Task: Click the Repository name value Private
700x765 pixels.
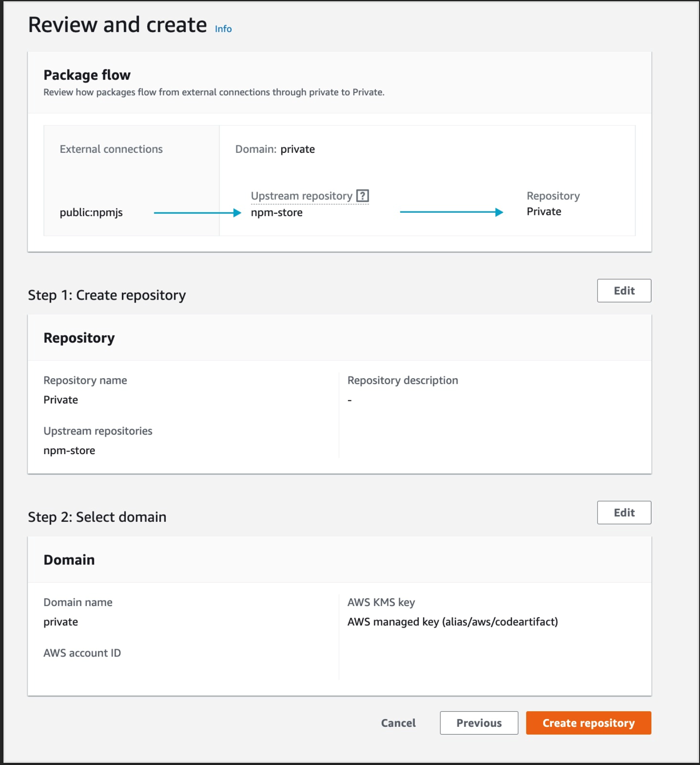Action: pos(61,399)
